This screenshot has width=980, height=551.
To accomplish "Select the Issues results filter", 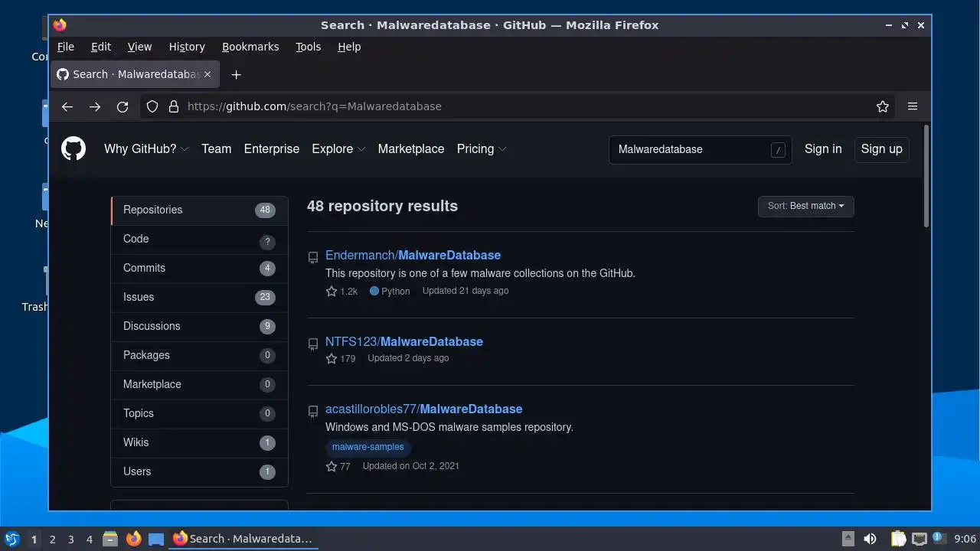I will click(200, 297).
